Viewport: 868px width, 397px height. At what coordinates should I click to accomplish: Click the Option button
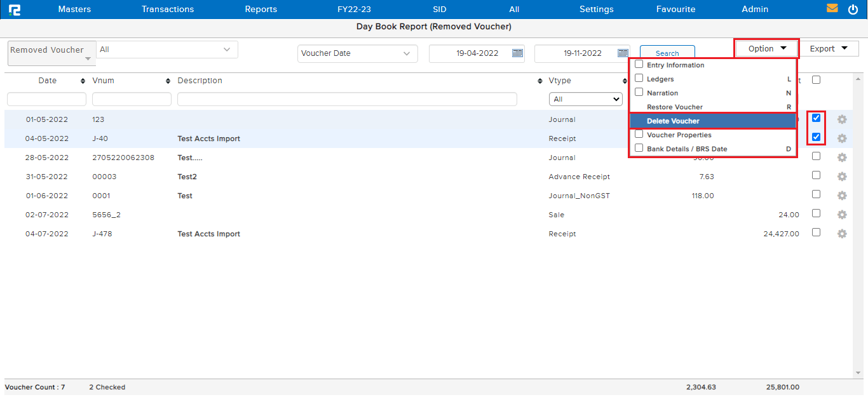coord(766,49)
